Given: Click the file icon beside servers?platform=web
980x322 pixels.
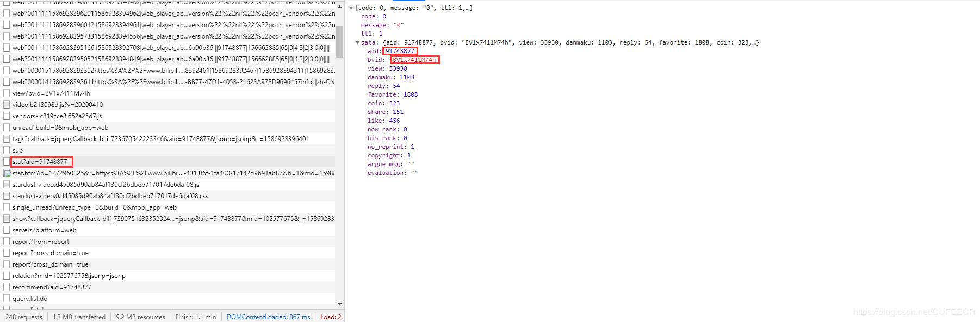Looking at the screenshot, I should point(7,230).
